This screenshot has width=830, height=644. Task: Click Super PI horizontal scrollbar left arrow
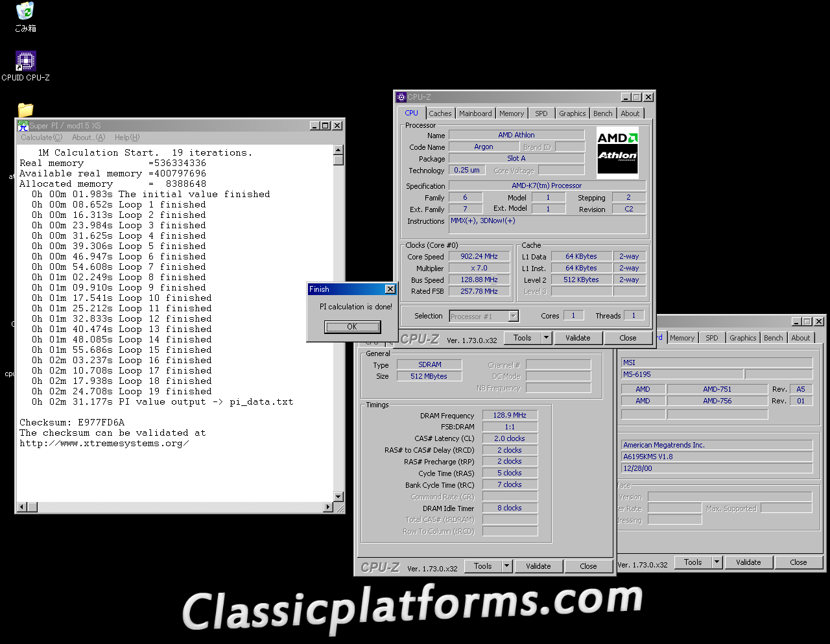tap(22, 507)
